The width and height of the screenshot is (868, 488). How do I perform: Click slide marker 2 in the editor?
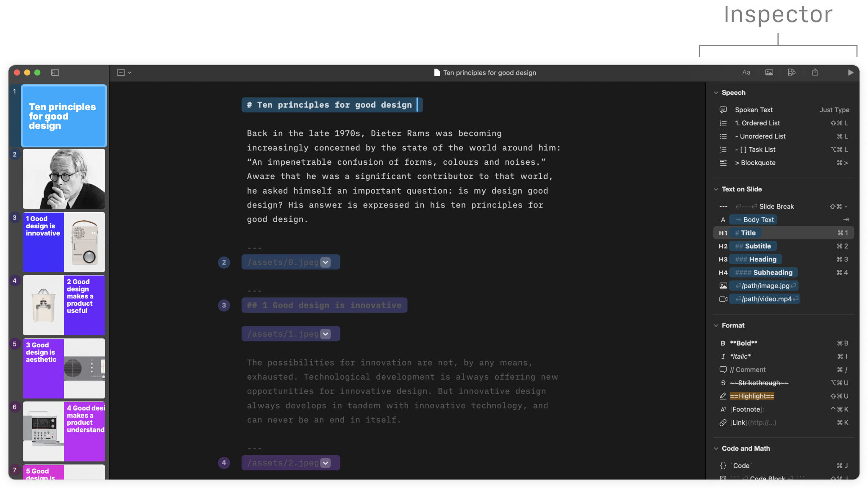point(224,262)
